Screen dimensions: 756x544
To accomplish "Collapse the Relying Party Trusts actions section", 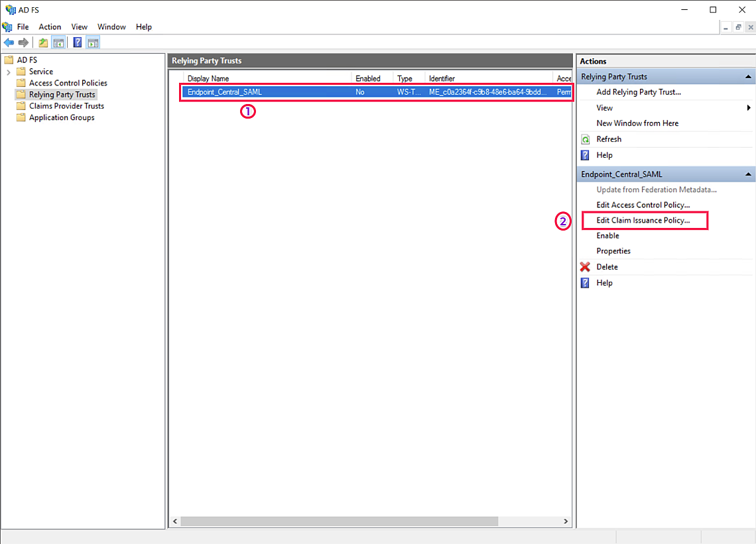I will click(x=748, y=77).
